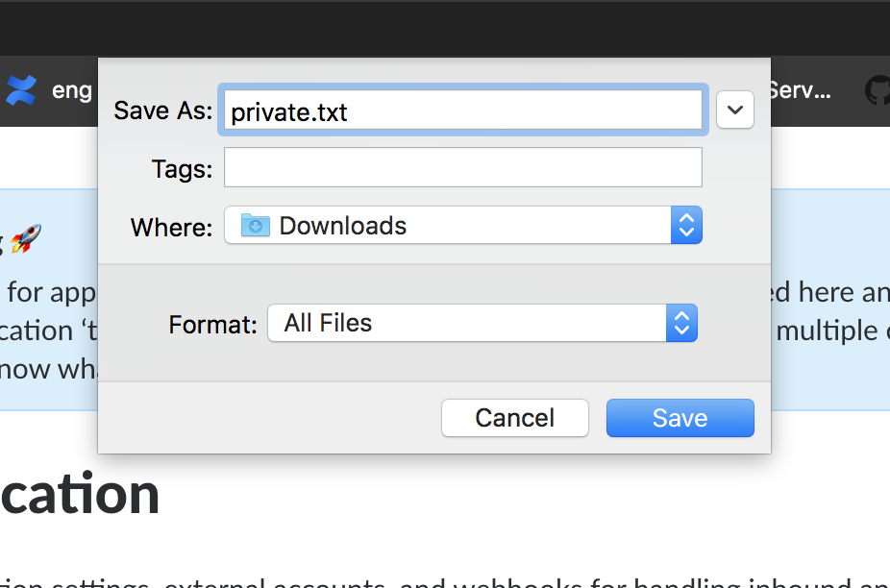
Task: Click the 'Where:' label
Action: coord(171,228)
